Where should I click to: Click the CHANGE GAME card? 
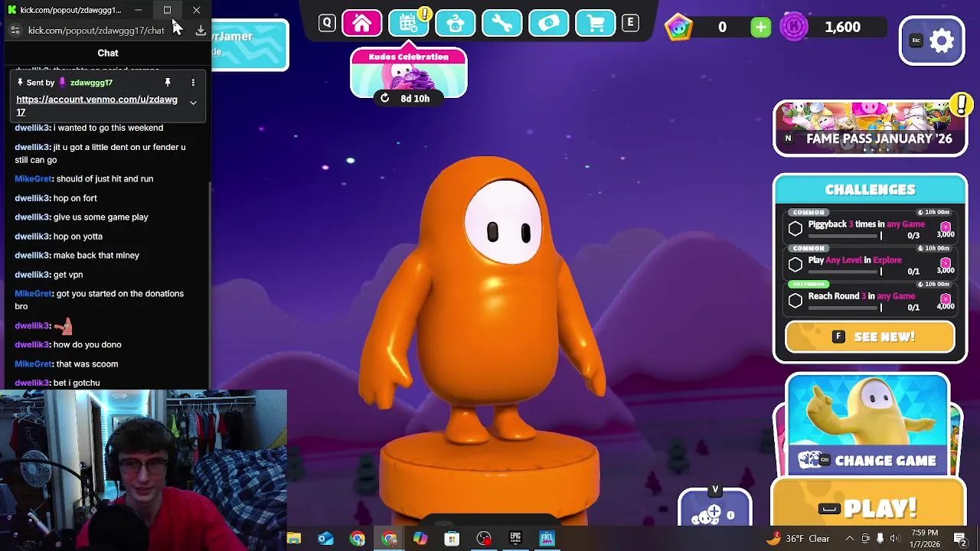tap(867, 425)
